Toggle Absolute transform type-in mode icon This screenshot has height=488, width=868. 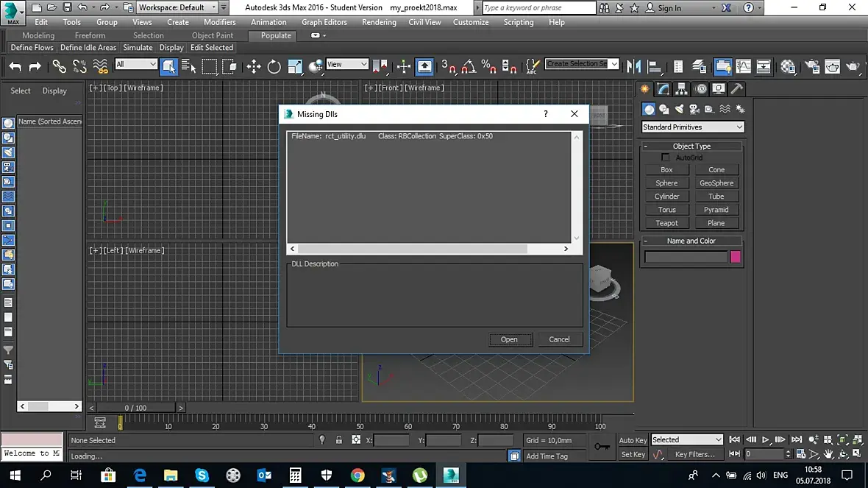(x=356, y=440)
